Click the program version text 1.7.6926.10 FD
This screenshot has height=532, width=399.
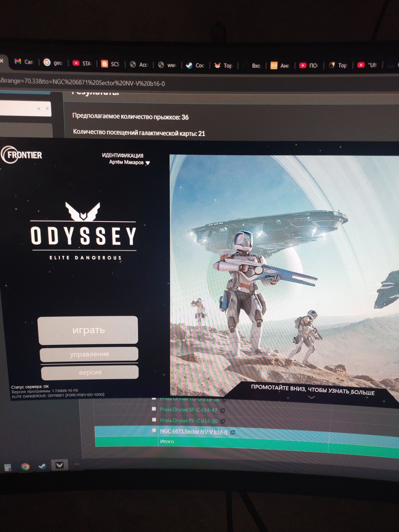[x=45, y=391]
